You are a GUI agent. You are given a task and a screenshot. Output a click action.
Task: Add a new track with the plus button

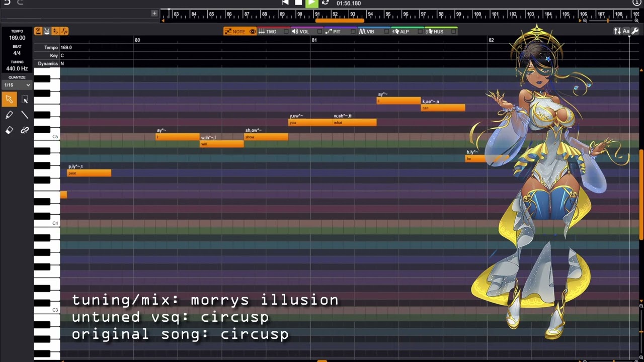(x=154, y=13)
